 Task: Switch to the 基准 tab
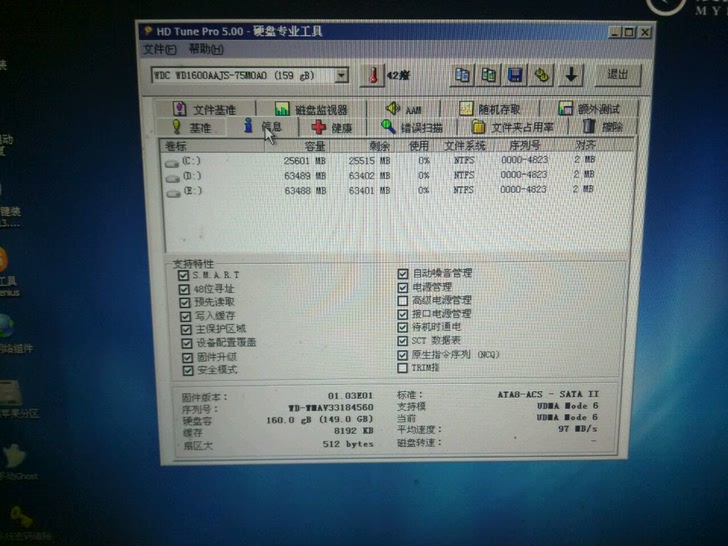click(x=191, y=127)
